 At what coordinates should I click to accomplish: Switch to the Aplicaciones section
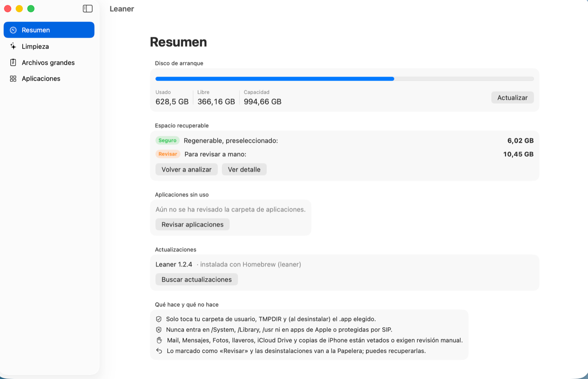tap(49, 79)
